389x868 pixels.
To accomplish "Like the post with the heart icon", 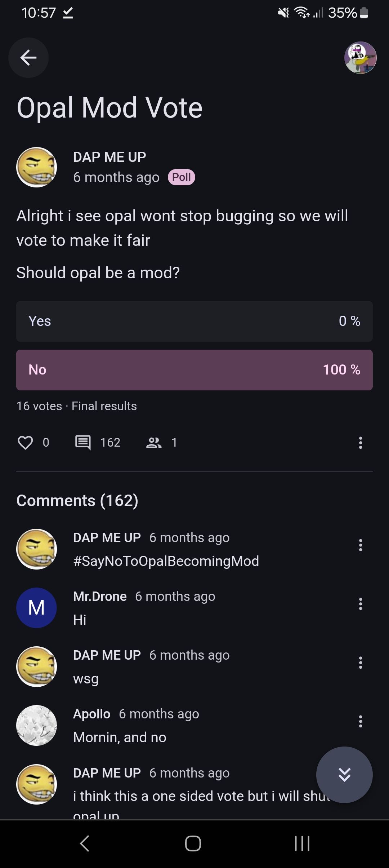I will [x=25, y=442].
